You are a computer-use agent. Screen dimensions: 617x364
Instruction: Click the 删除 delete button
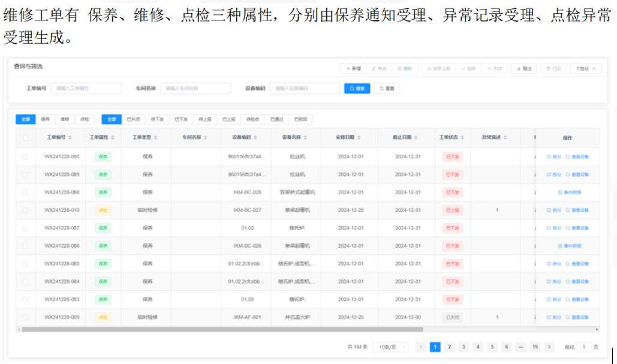pos(404,68)
